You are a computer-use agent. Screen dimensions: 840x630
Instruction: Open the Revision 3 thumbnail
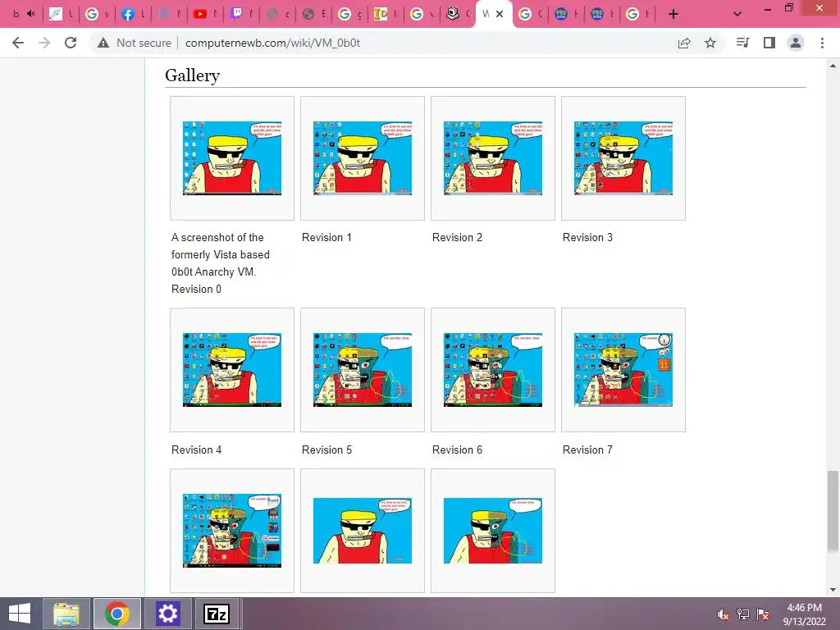[623, 158]
